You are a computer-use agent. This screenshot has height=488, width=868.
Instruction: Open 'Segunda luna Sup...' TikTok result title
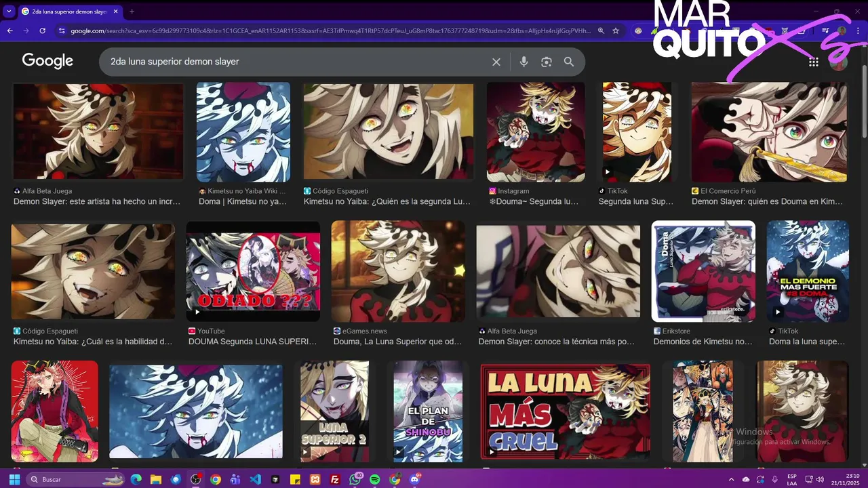tap(636, 201)
